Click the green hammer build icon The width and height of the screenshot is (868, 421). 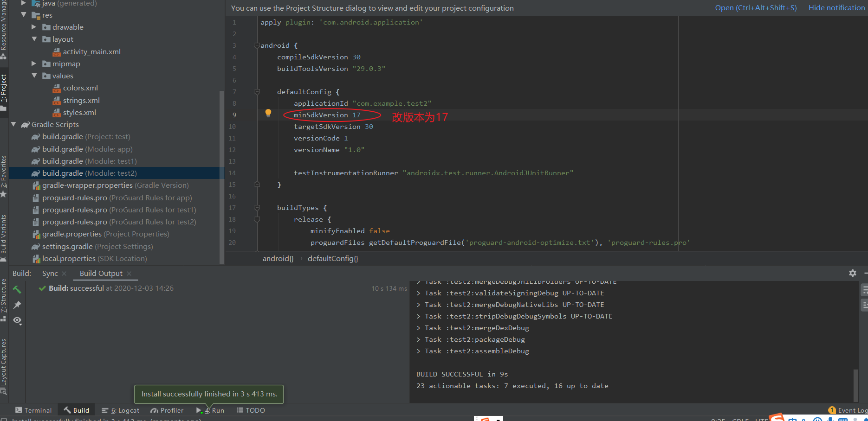17,290
